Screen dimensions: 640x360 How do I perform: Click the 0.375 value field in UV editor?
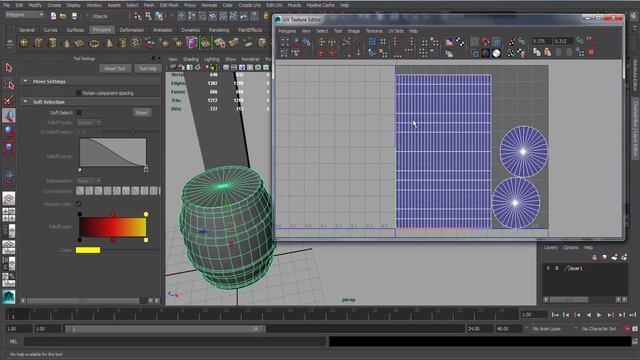[x=541, y=41]
